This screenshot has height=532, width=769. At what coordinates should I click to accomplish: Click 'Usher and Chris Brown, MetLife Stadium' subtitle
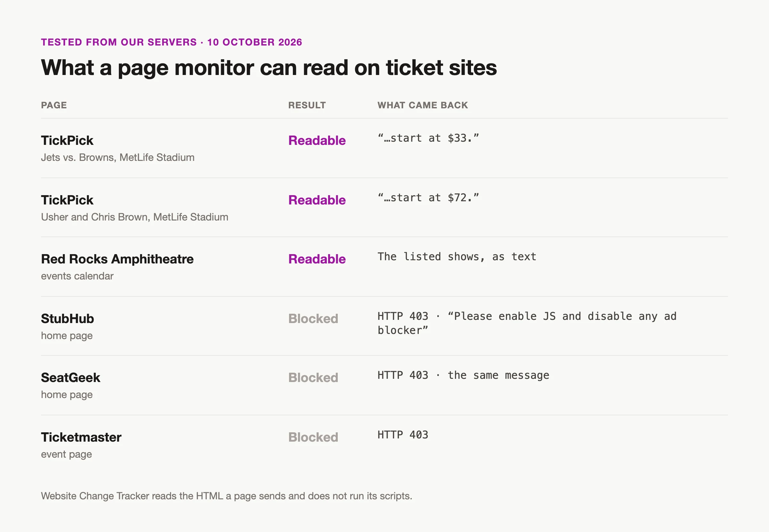(135, 217)
